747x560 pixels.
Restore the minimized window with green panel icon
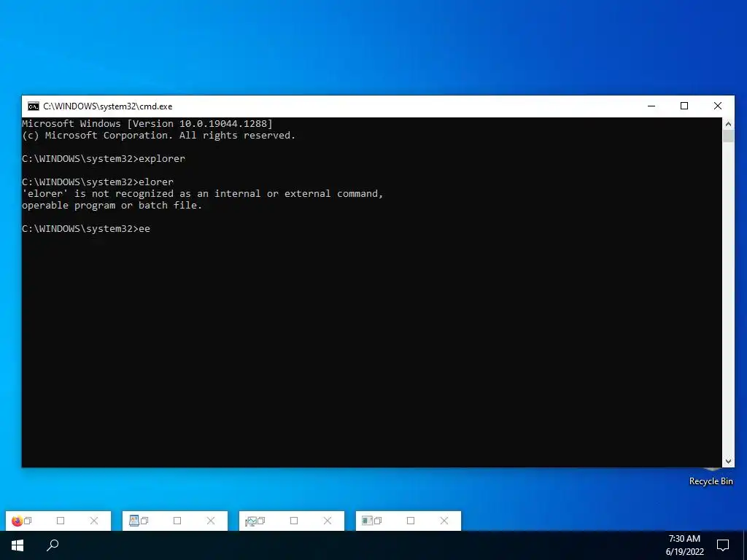378,521
